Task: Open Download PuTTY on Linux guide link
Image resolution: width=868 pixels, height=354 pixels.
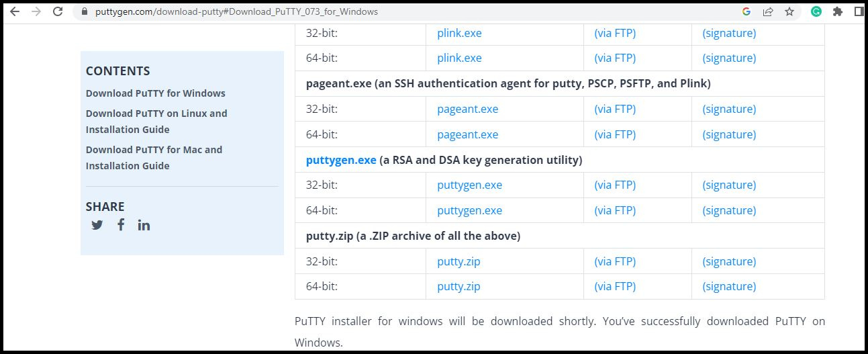Action: coord(156,122)
